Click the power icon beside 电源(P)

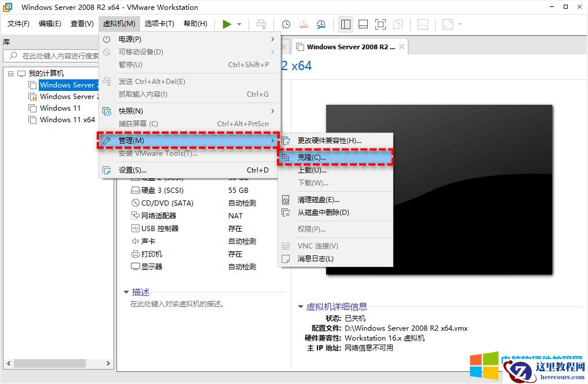pyautogui.click(x=107, y=39)
